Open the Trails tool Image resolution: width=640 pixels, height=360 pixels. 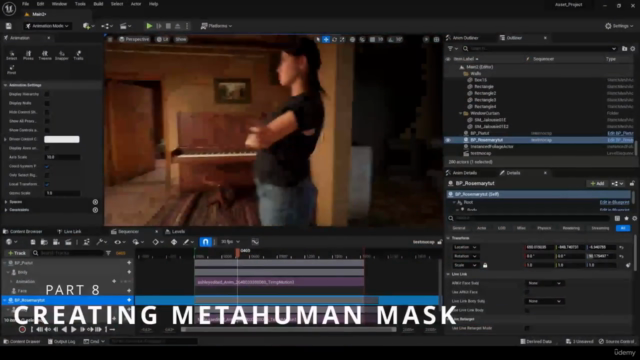78,55
